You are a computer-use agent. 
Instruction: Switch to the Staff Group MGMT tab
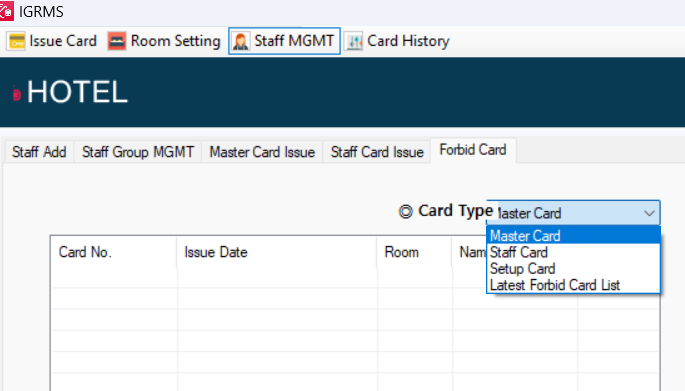point(138,152)
